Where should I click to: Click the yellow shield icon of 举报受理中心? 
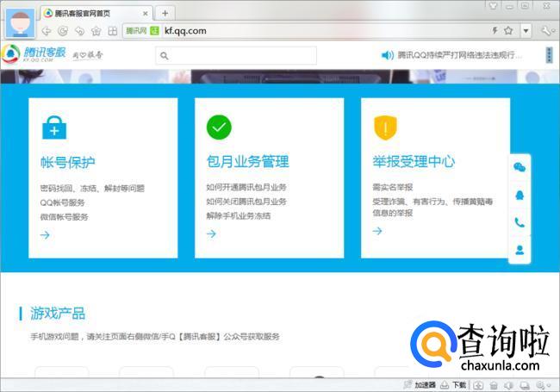[385, 128]
